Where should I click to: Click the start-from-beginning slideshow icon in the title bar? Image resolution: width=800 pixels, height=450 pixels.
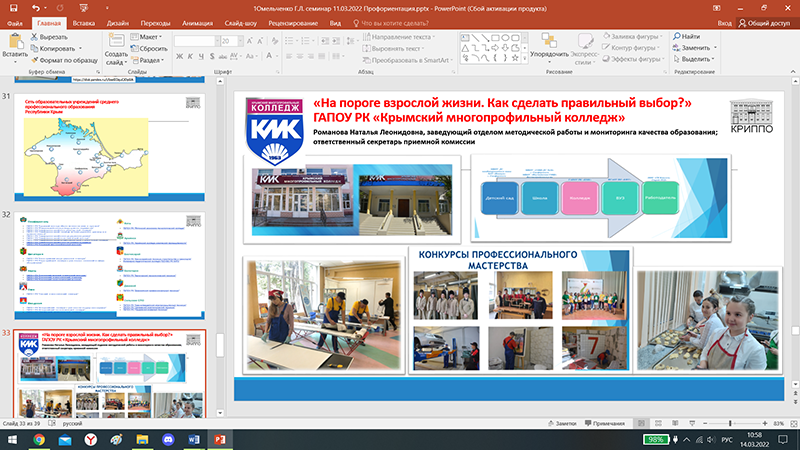pos(84,8)
